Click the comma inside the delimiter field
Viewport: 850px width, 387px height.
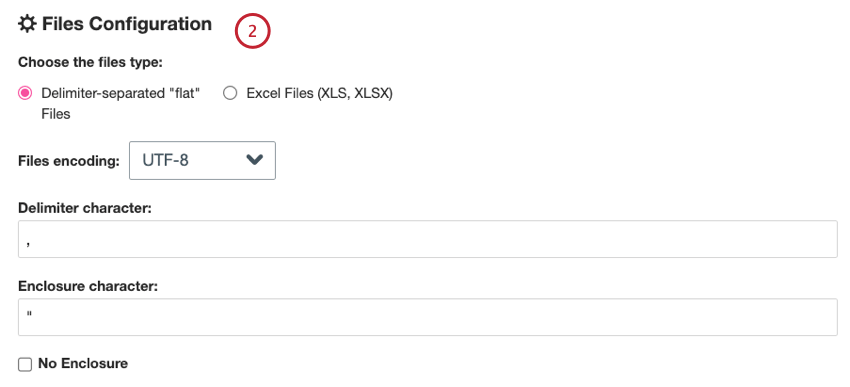click(28, 244)
